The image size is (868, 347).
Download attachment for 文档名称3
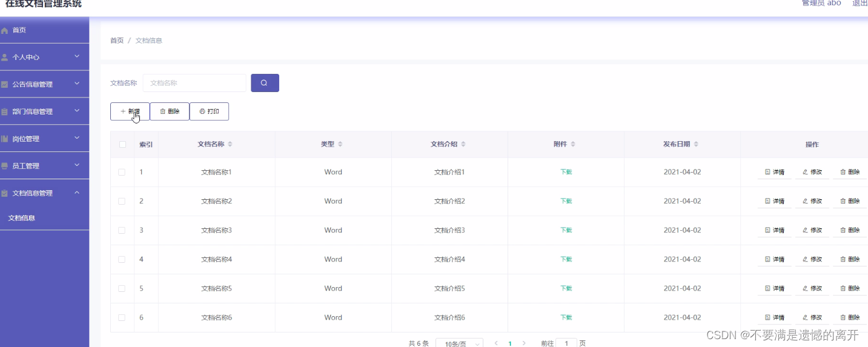pos(566,230)
